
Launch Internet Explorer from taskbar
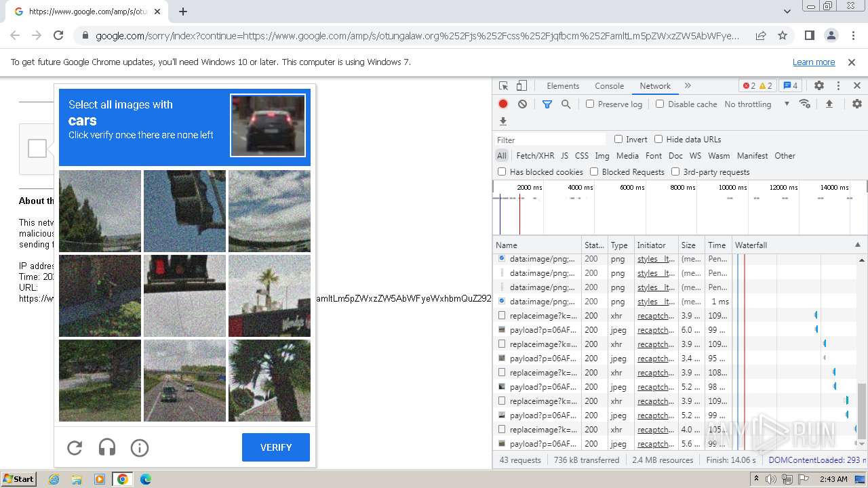tap(54, 479)
